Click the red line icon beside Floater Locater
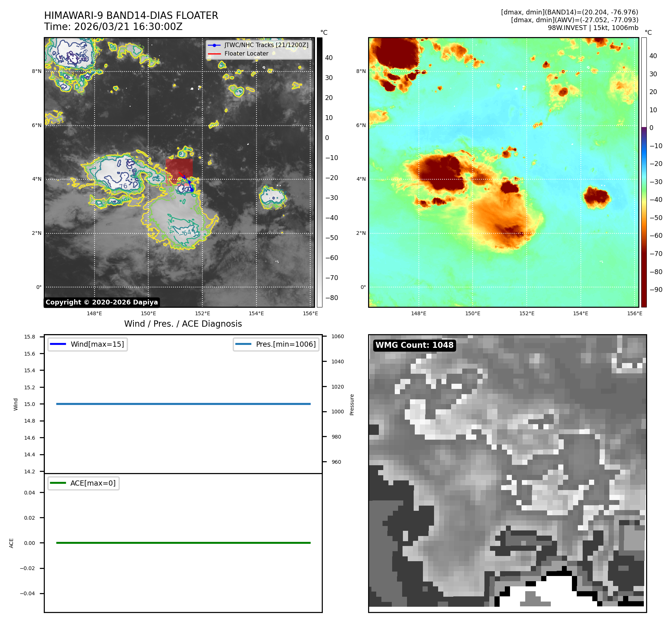This screenshot has height=626, width=672. click(214, 54)
